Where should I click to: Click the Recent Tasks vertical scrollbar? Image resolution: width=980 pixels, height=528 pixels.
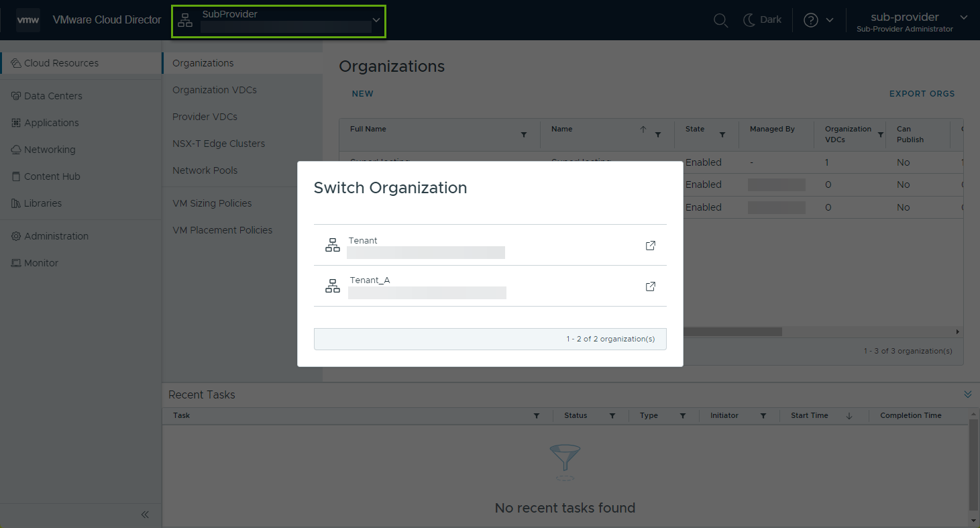(x=973, y=466)
